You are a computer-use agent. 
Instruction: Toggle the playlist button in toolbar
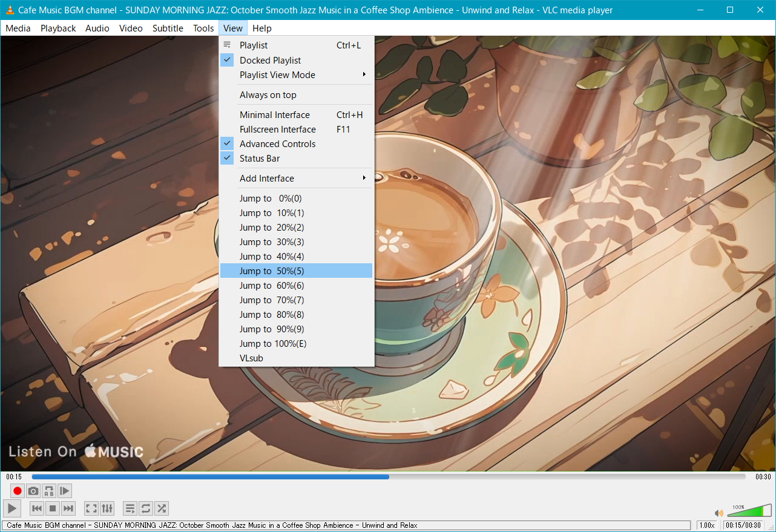130,508
